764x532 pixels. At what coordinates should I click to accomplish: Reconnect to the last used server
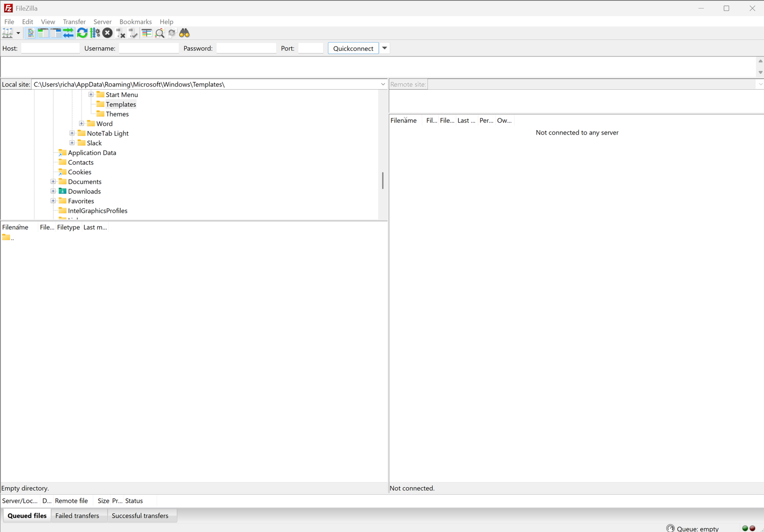[133, 33]
